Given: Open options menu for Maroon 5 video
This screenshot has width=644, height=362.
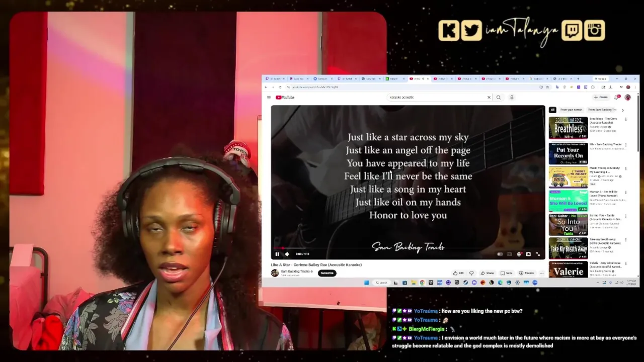Looking at the screenshot, I should coord(626,193).
